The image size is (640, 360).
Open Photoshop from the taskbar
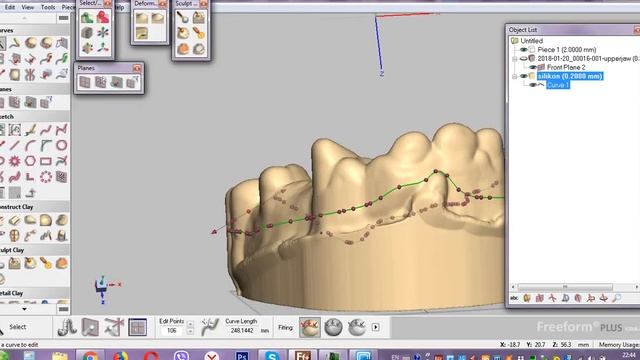(x=242, y=356)
